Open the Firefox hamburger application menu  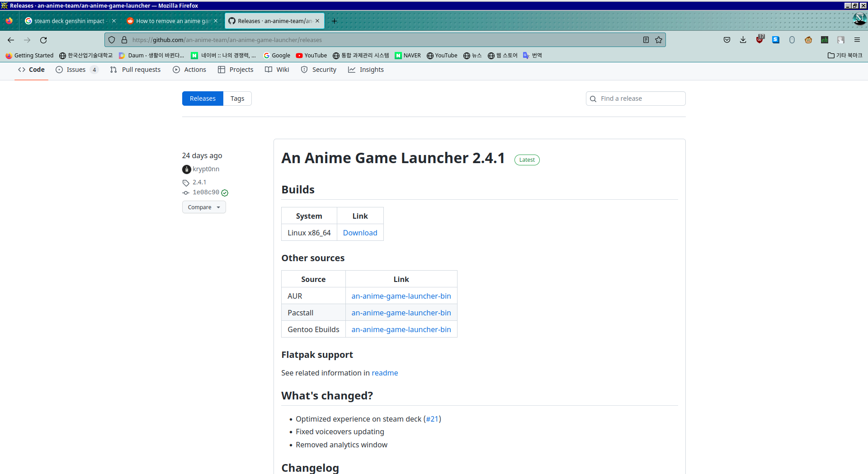pos(857,40)
